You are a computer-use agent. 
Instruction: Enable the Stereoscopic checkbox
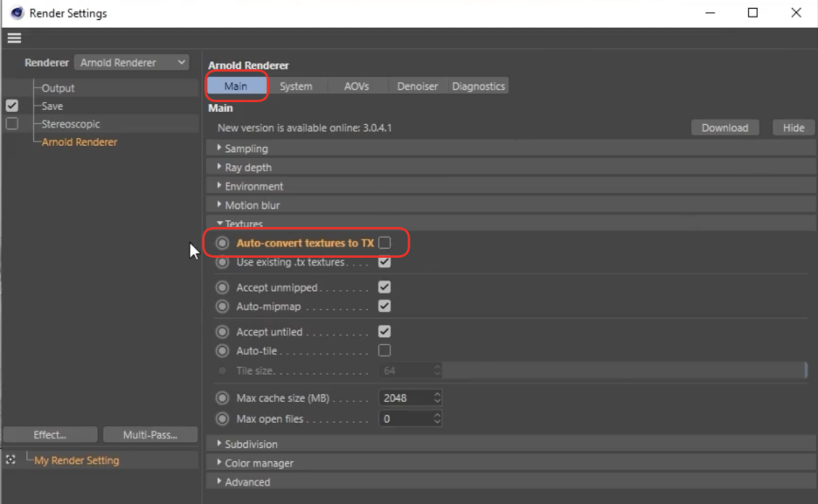12,124
